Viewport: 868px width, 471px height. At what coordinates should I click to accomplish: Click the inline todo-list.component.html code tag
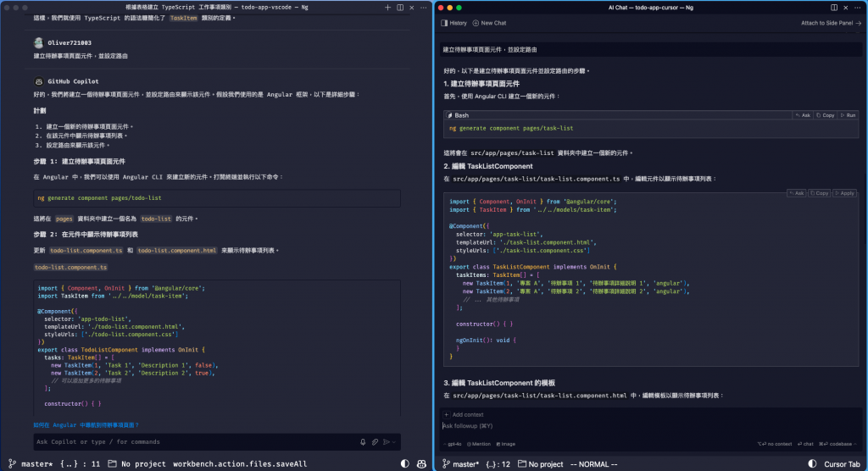[x=177, y=250]
